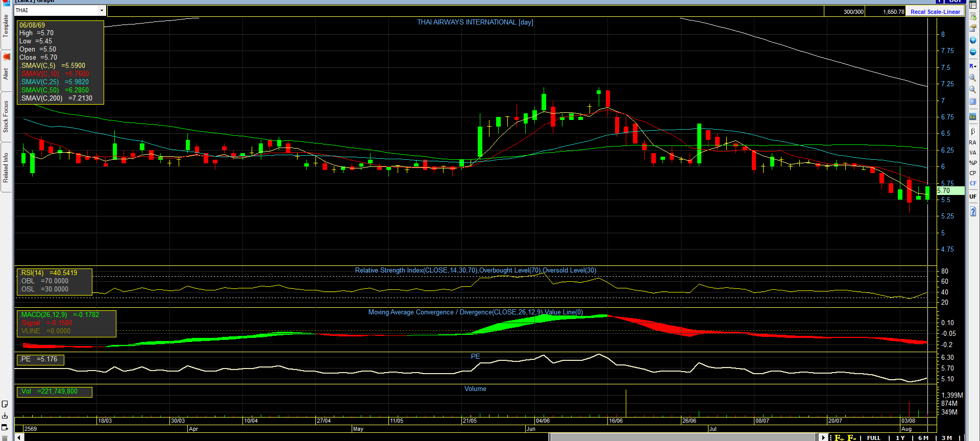Click the horizontal chart scrollbar thumb
Viewport: 980px width, 441px height.
coord(683,437)
